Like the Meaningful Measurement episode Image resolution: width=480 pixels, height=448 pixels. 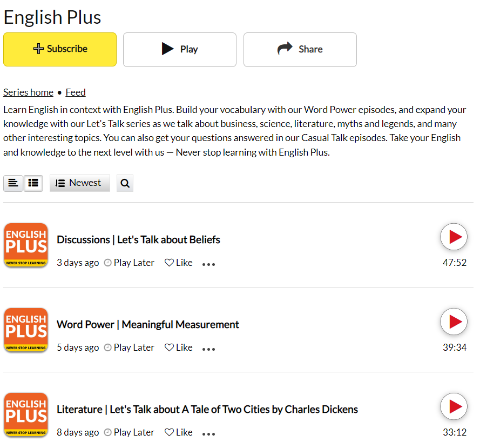179,347
